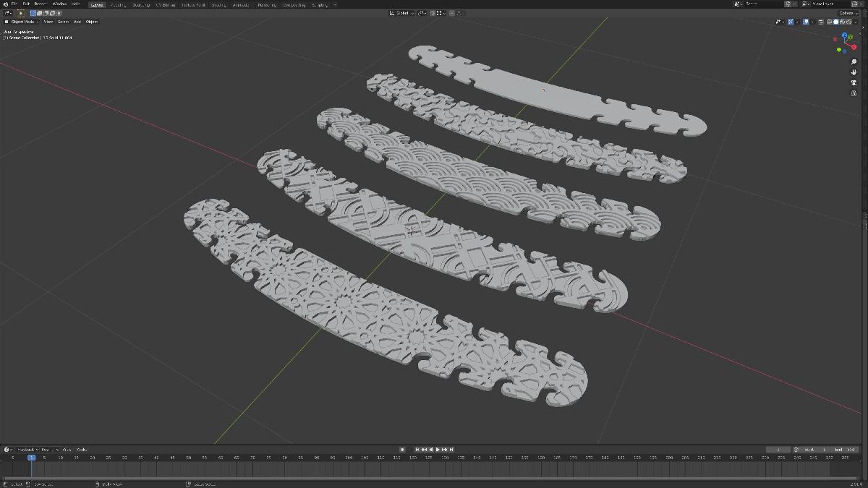Select the tweak cursor tool icon

coord(21,13)
